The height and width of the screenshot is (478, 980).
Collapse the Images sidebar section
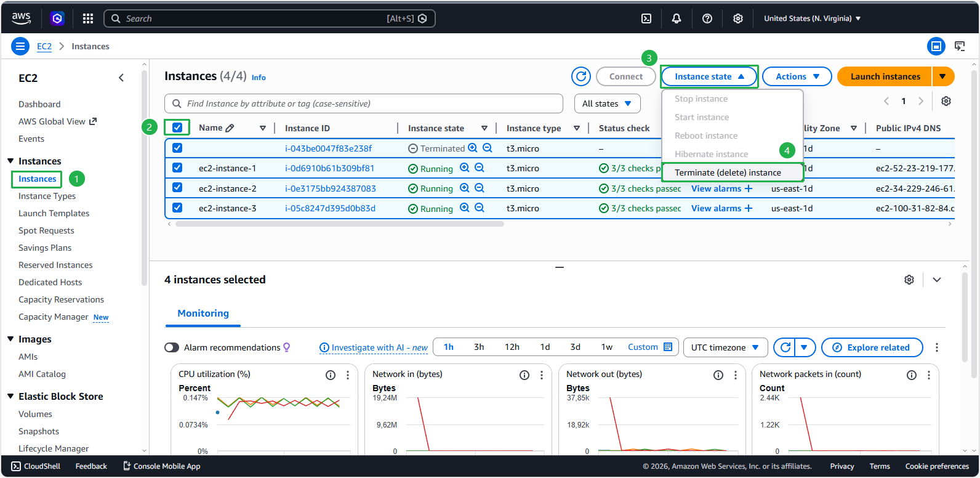[x=10, y=339]
